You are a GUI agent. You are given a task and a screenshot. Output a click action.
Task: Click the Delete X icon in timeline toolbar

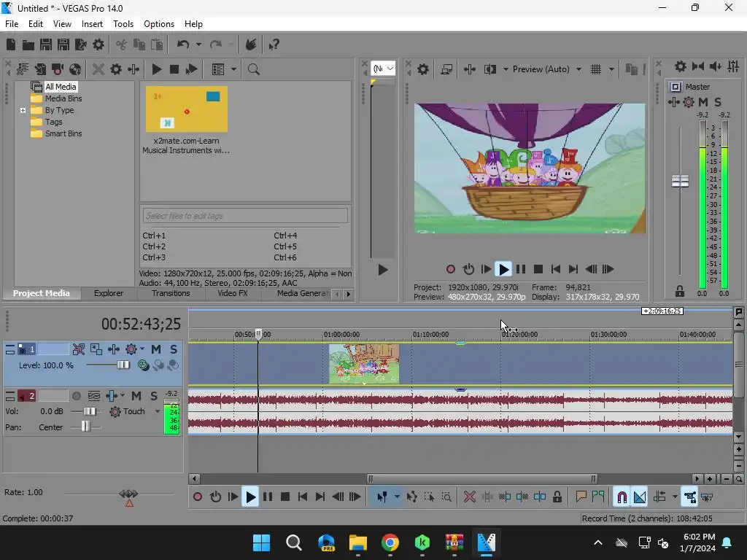470,497
